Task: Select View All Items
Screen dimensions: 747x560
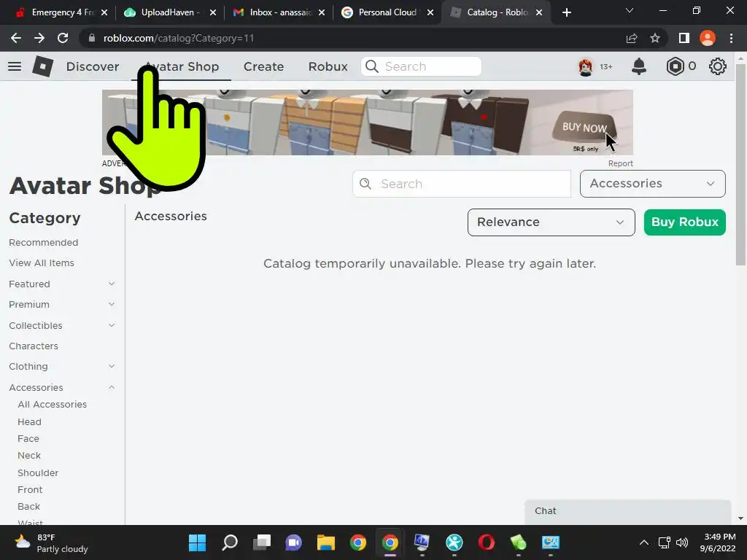Action: [42, 262]
